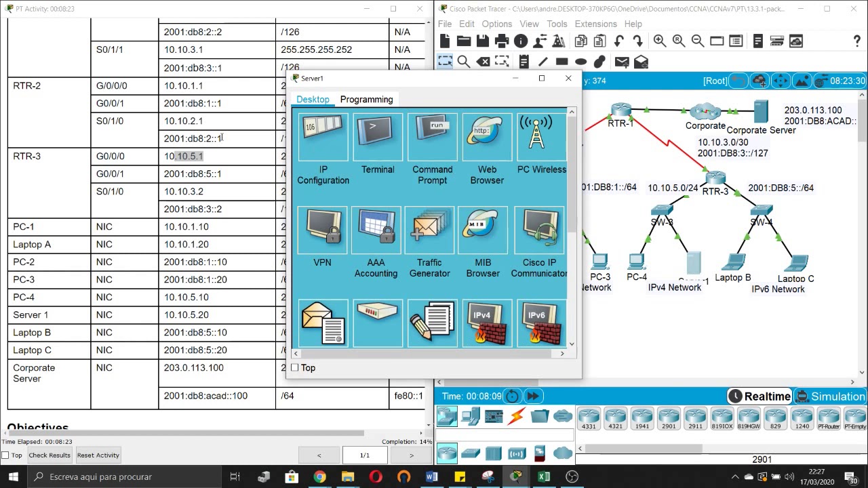The image size is (868, 488).
Task: Click New file icon in Packet Tracer toolbar
Action: pyautogui.click(x=445, y=41)
